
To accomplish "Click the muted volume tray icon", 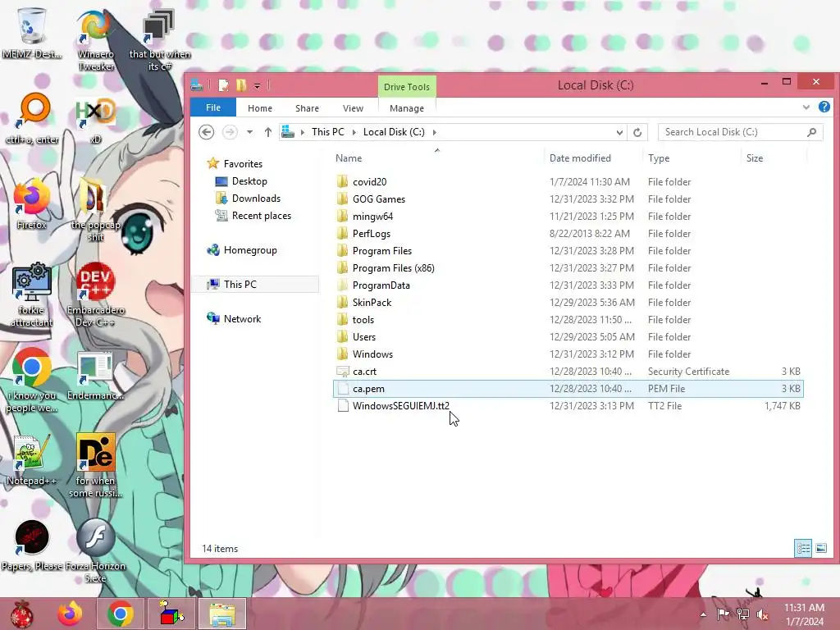I will (762, 614).
